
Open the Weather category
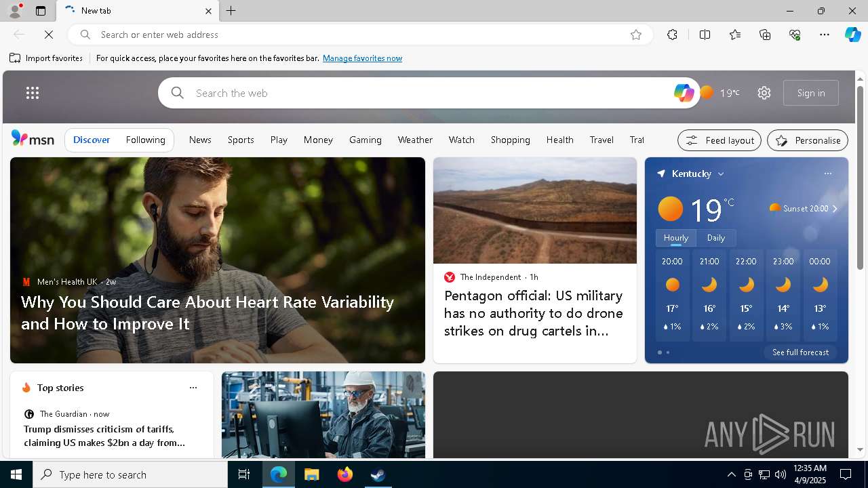click(x=415, y=140)
